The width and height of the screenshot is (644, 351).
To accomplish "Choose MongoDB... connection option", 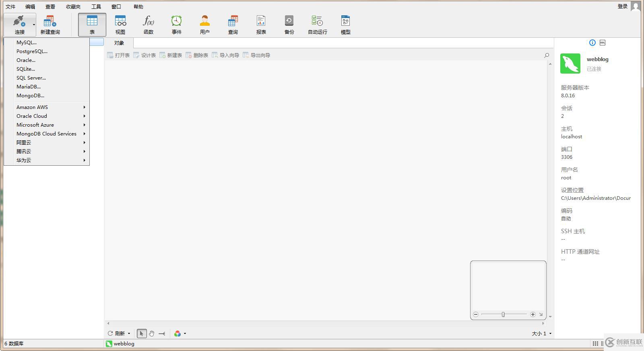I will click(x=47, y=95).
